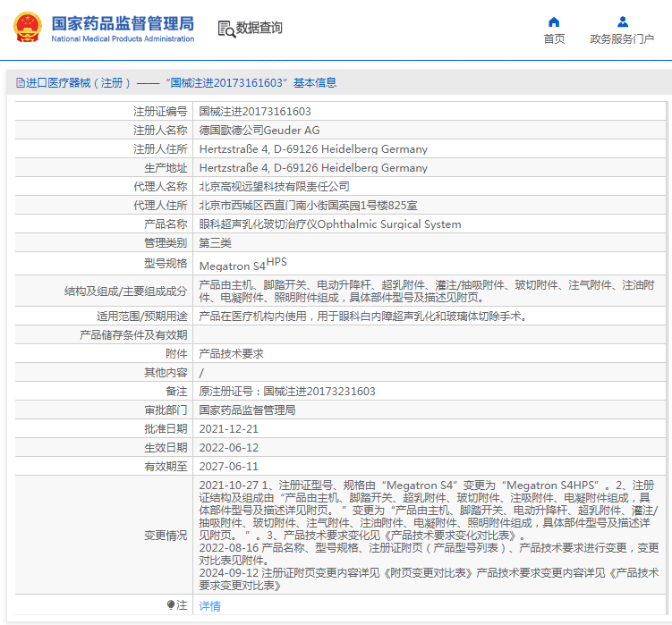Open 政务服务门户 text link

622,39
